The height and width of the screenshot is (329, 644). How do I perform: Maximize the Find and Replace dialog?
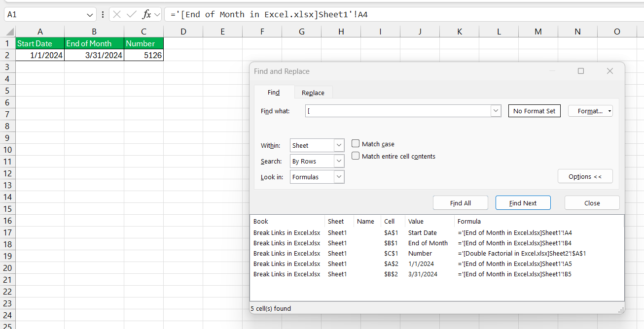581,71
